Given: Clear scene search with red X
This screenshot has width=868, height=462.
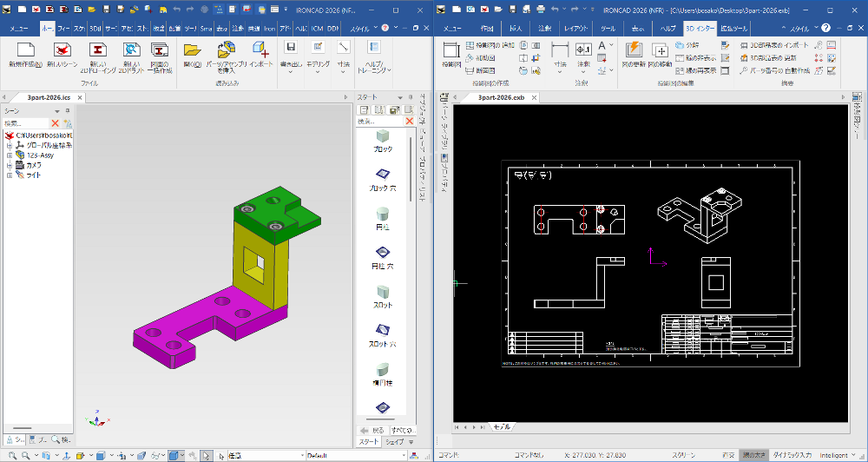Looking at the screenshot, I should 55,123.
